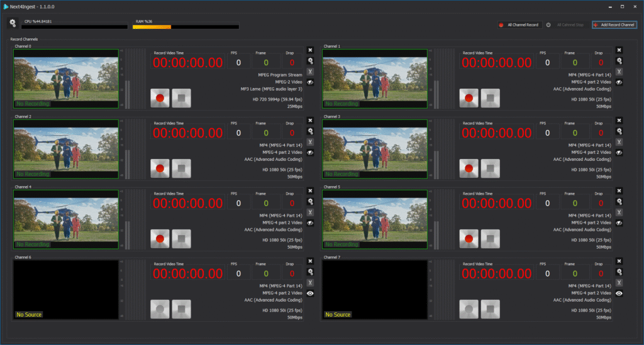
Task: Start recording on Channel 0
Action: 160,98
